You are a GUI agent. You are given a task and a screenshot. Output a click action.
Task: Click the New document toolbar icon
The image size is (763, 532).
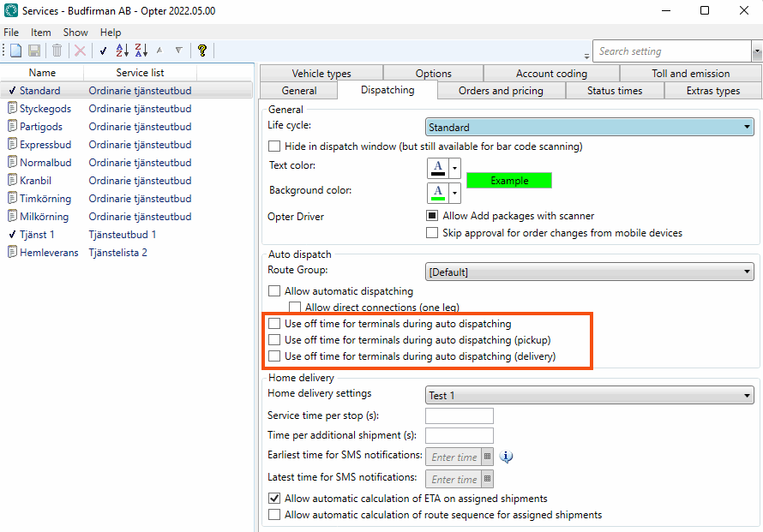[x=15, y=51]
